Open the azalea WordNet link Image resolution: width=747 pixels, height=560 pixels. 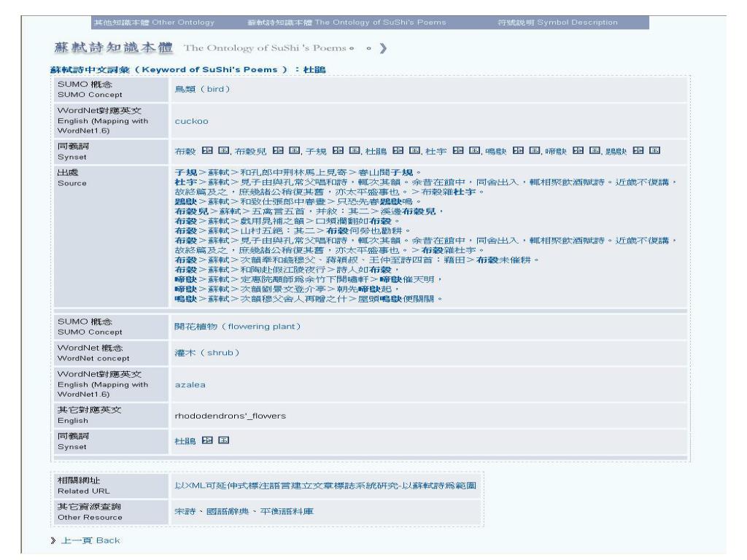pos(190,385)
